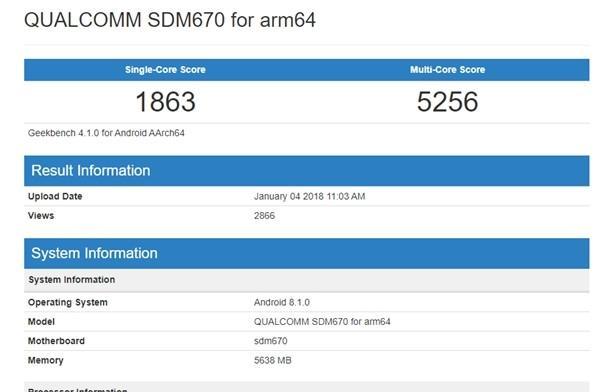
Task: Select the Upload Date row label
Action: point(55,196)
